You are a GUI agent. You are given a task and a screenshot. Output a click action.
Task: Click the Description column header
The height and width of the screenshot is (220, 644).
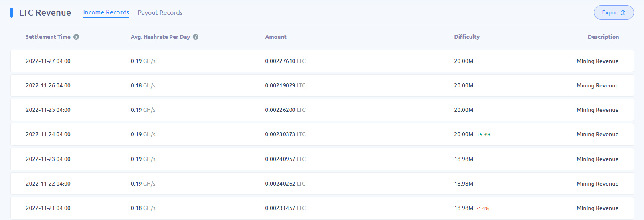tap(603, 37)
